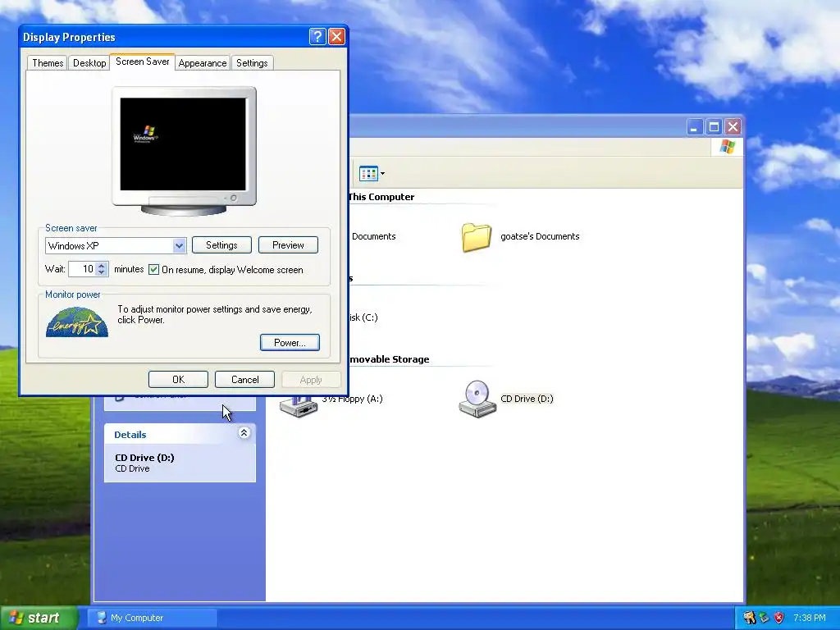
Task: Click the My Computer taskbar button
Action: coord(152,618)
